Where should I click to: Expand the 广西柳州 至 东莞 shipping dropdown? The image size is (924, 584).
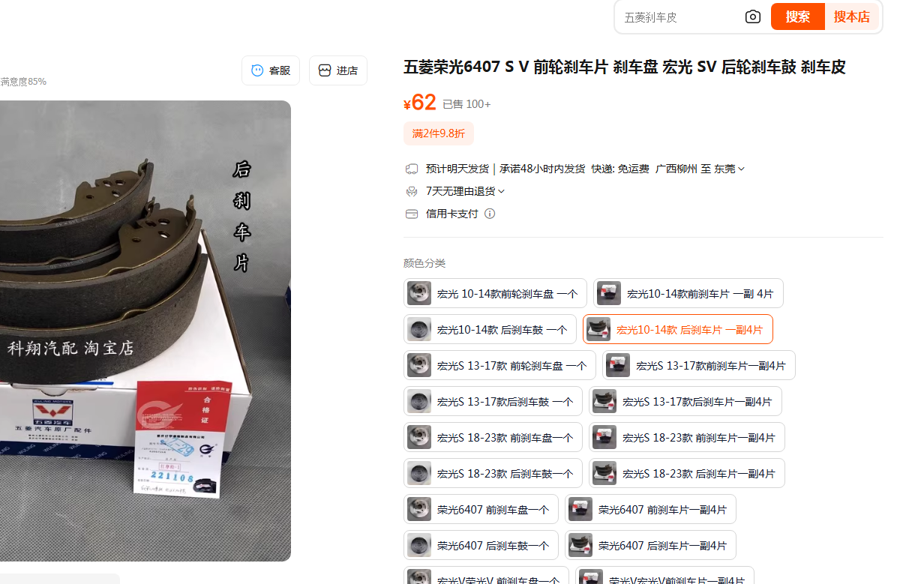pyautogui.click(x=699, y=169)
